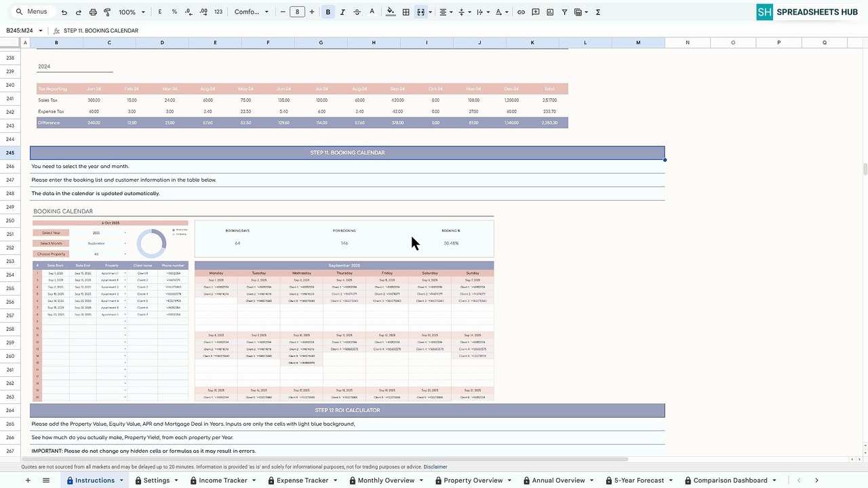Click the plus to increase font size
Screen dimensions: 868x488
point(312,12)
